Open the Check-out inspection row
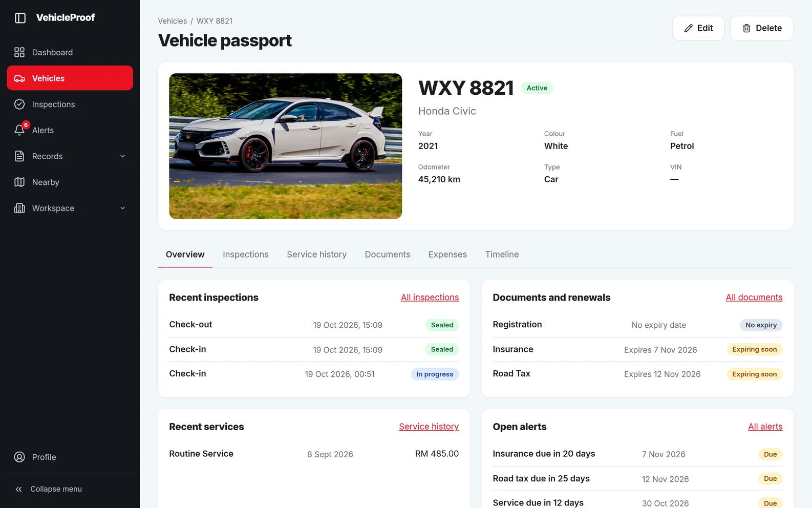 (314, 325)
